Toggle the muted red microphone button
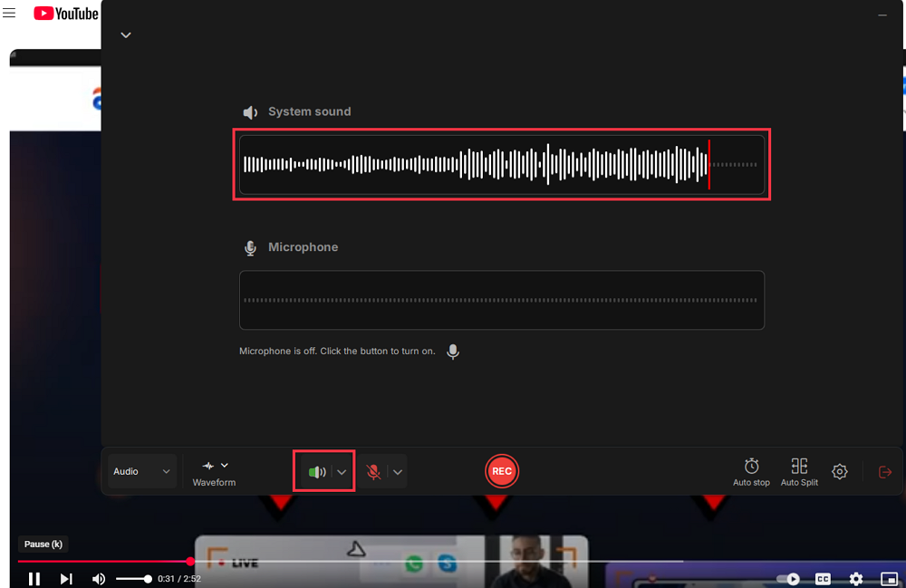906x588 pixels. pos(373,472)
